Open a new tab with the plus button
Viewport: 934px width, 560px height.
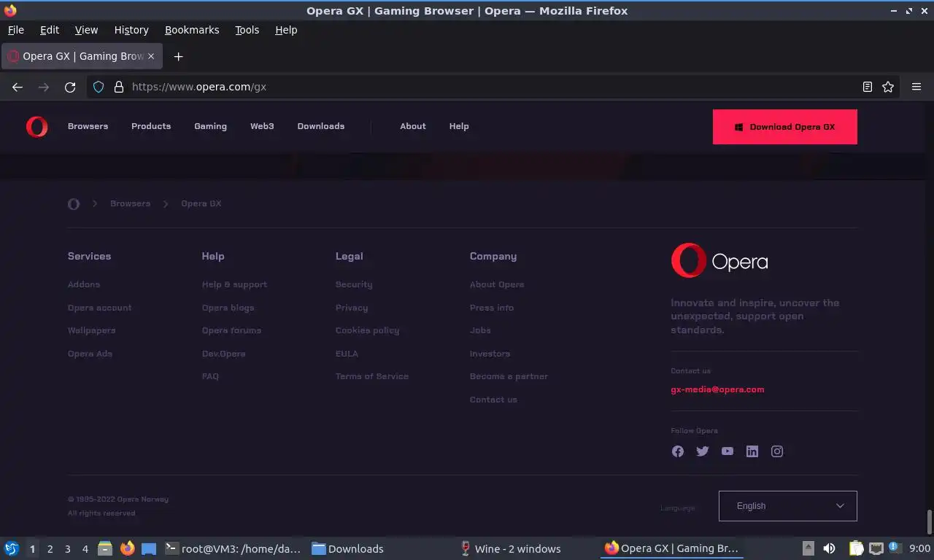point(178,56)
